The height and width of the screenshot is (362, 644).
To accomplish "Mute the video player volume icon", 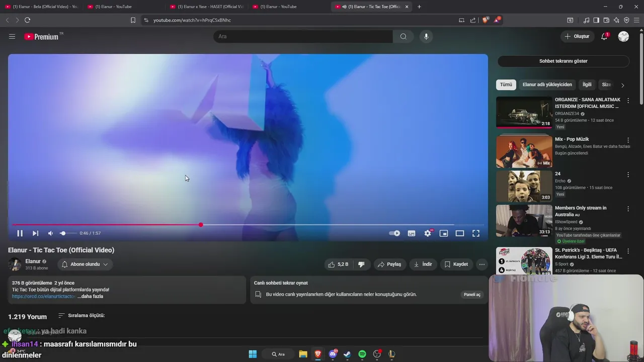I will [x=50, y=233].
